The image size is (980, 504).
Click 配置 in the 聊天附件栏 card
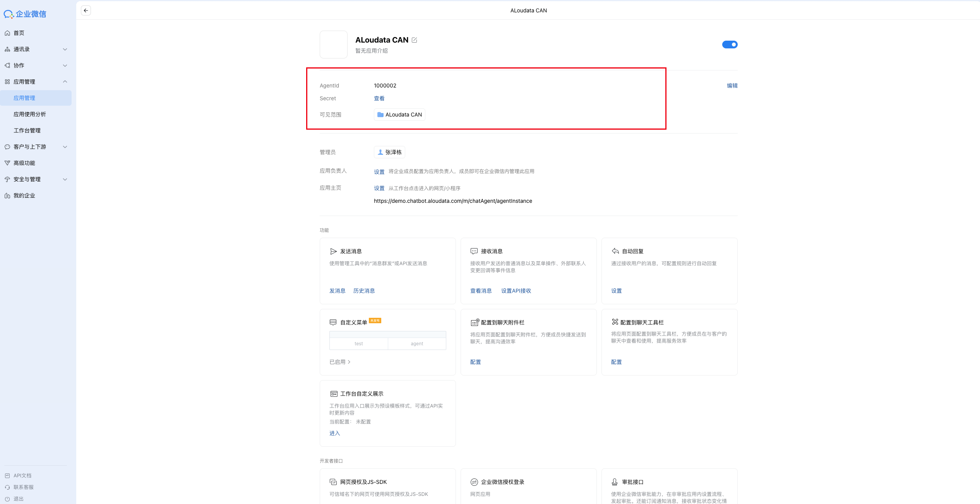(476, 362)
